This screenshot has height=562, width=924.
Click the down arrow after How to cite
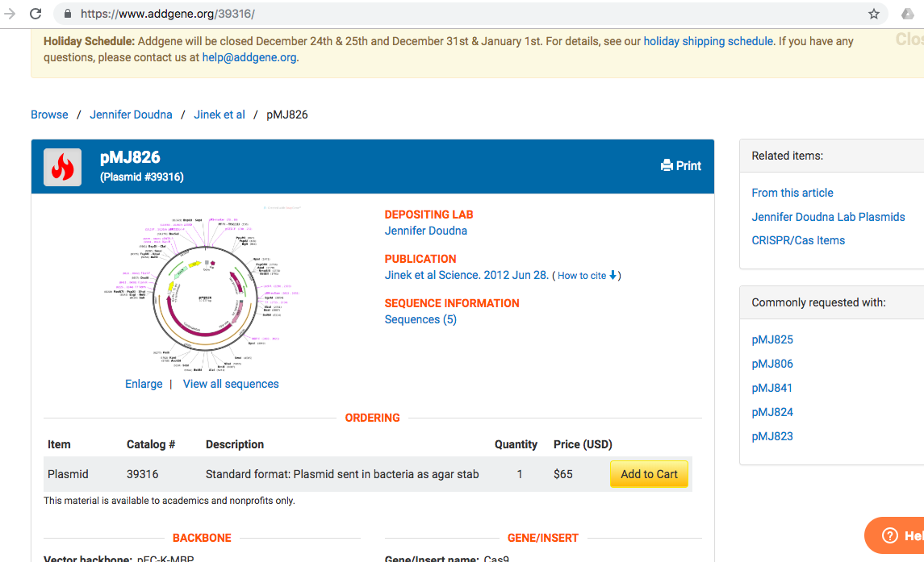613,275
